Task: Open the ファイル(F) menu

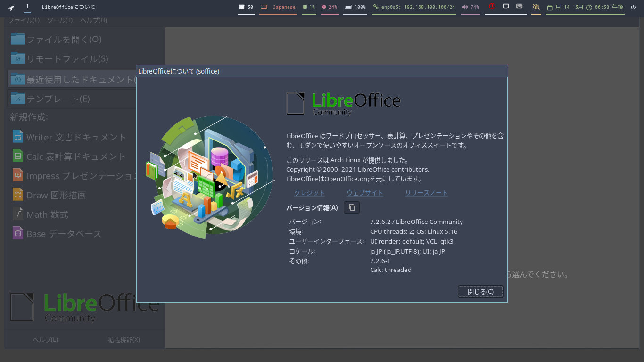Action: pyautogui.click(x=24, y=20)
